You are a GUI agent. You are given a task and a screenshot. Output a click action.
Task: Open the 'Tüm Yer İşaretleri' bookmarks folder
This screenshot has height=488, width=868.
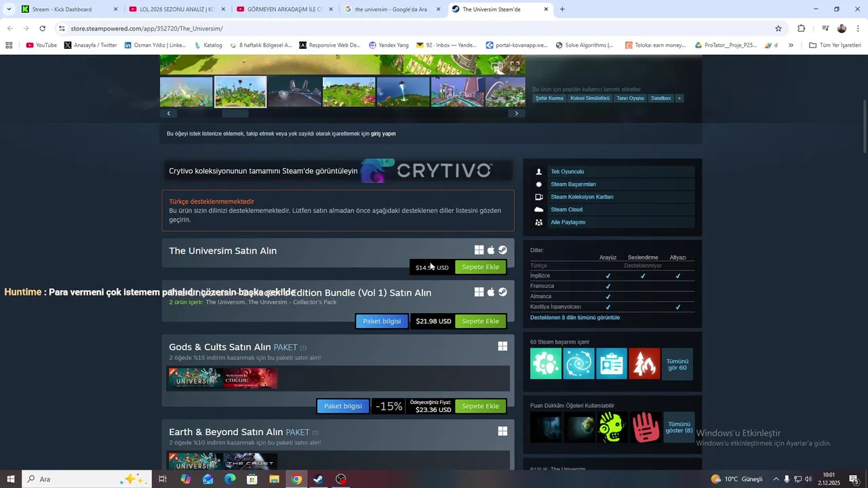coord(835,45)
